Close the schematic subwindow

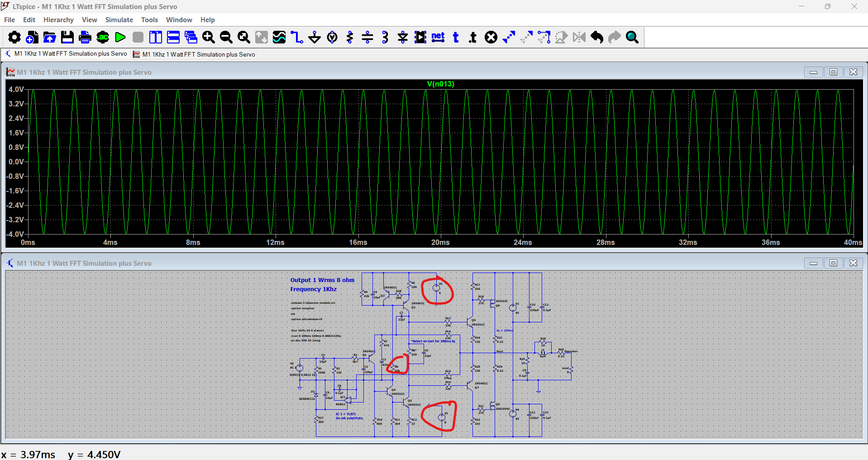[x=853, y=263]
